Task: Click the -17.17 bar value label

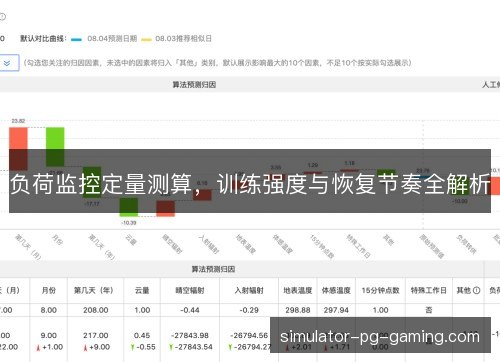Action: 92,204
